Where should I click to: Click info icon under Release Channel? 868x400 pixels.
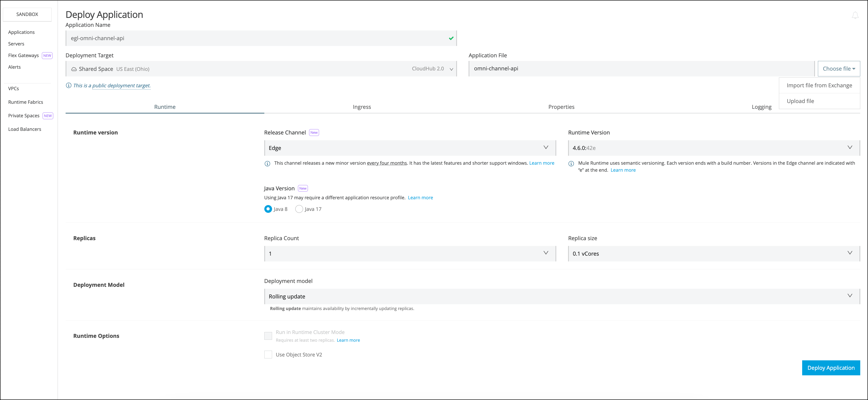coord(267,164)
